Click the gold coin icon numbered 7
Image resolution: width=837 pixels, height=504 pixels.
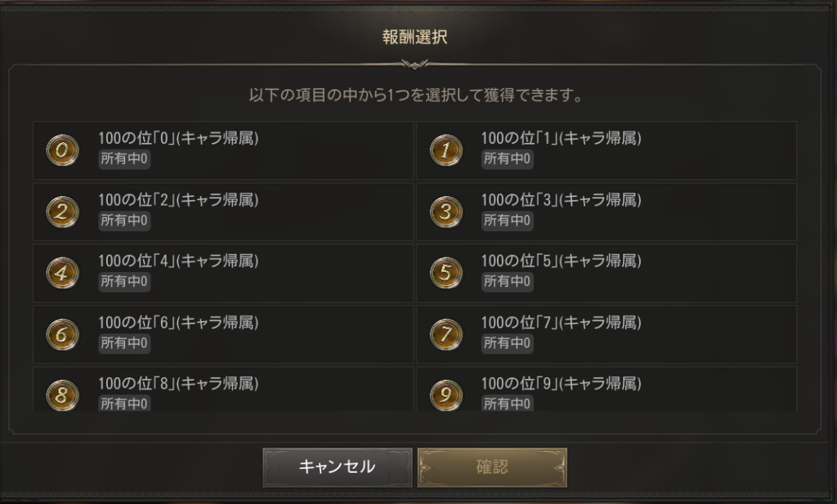point(445,334)
